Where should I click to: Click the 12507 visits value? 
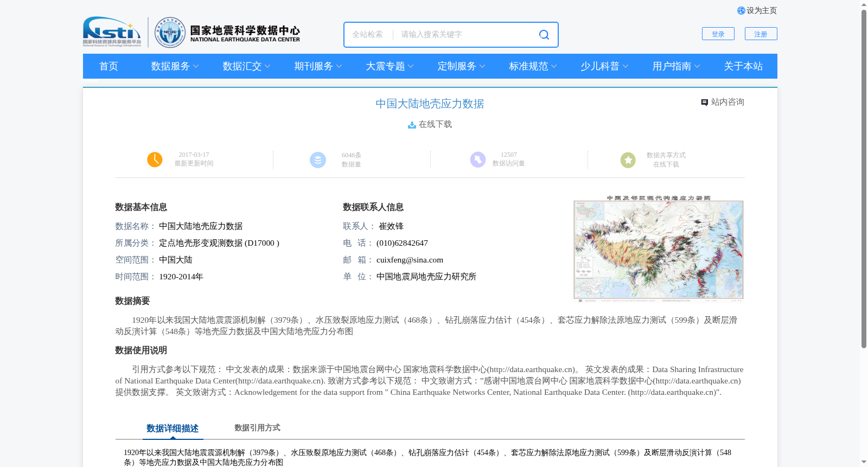(509, 155)
